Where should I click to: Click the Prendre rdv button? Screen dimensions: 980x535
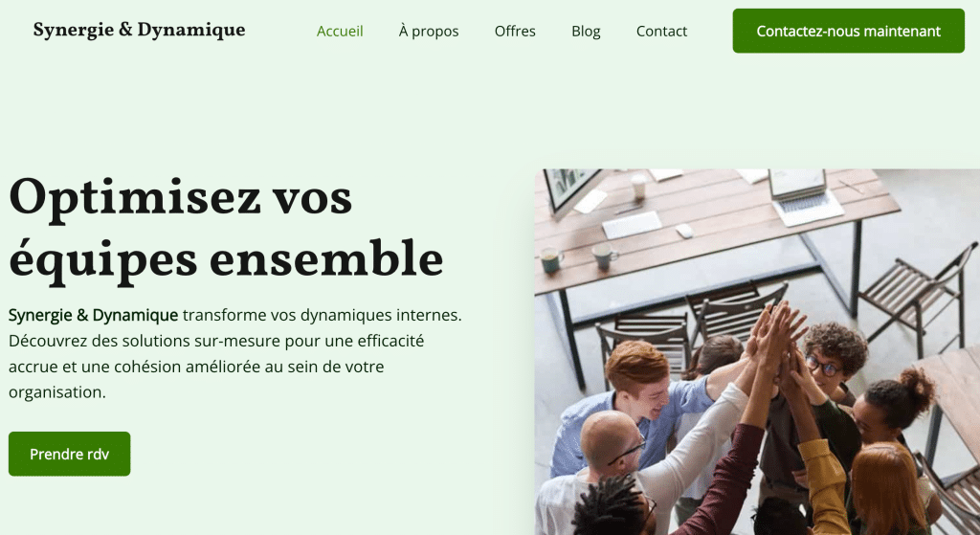(69, 454)
